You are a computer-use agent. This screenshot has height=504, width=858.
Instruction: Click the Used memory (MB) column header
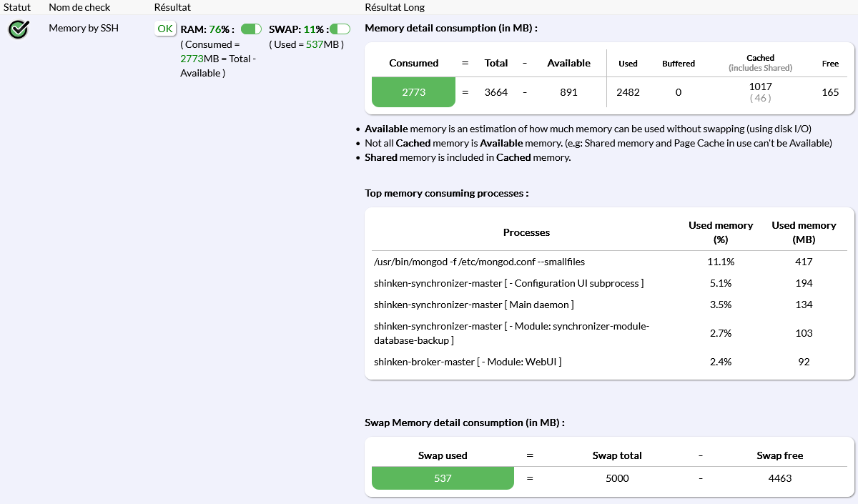pos(804,232)
